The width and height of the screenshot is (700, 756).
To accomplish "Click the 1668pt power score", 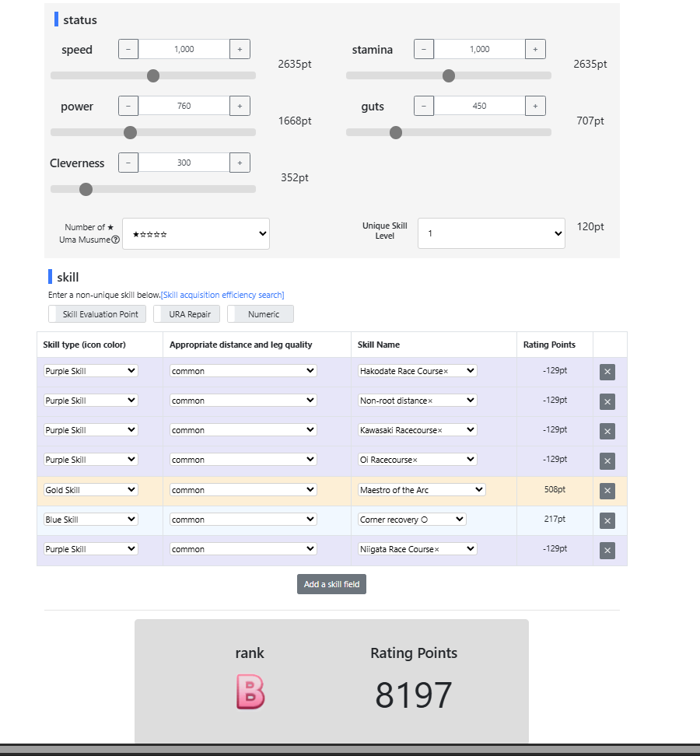I will pyautogui.click(x=295, y=121).
